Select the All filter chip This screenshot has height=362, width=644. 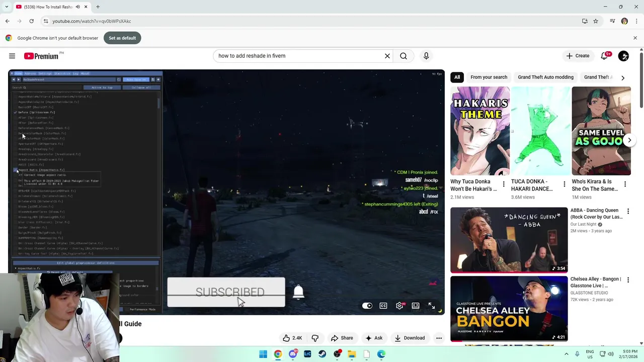pos(457,77)
